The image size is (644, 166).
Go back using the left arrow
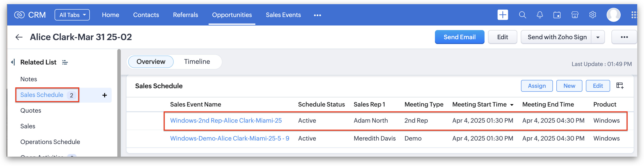click(x=19, y=37)
